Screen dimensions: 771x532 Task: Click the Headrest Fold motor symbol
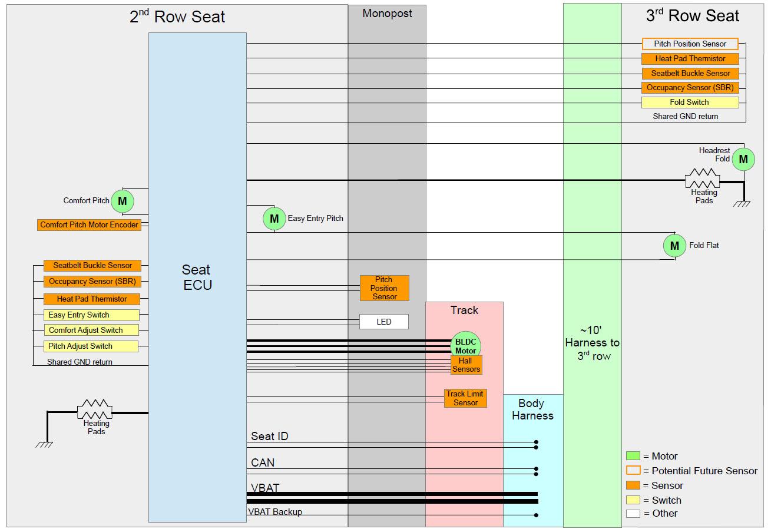click(743, 159)
